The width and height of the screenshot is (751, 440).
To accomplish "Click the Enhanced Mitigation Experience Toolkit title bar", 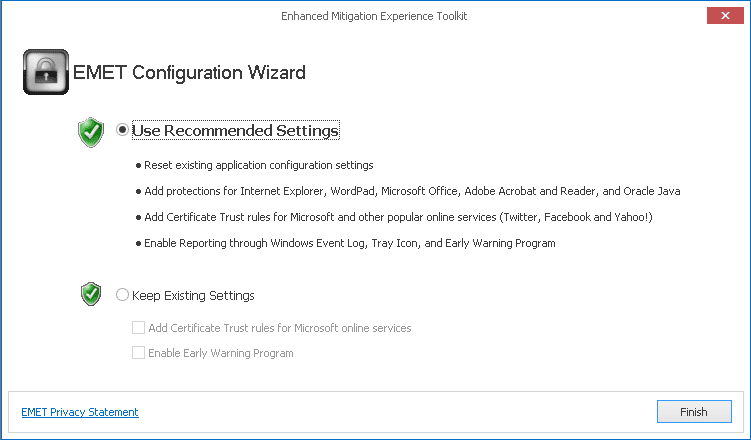I will click(375, 16).
